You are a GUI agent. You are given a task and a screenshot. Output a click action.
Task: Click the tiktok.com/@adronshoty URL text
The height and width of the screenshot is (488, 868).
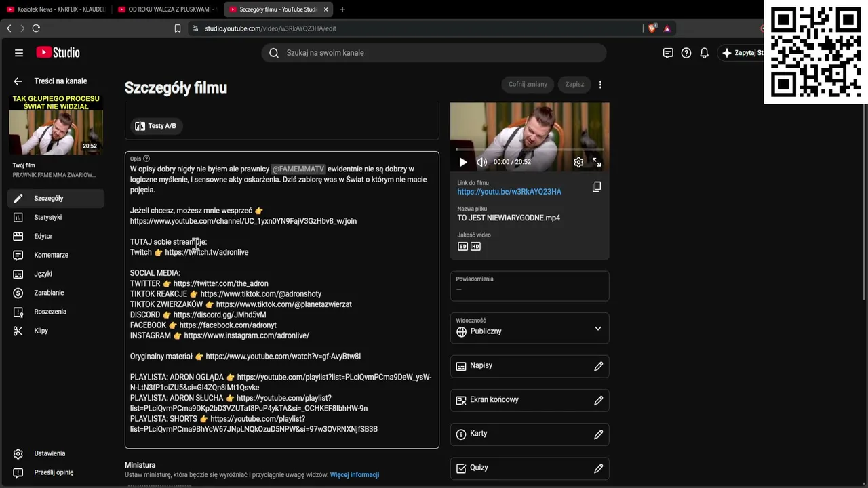click(261, 294)
